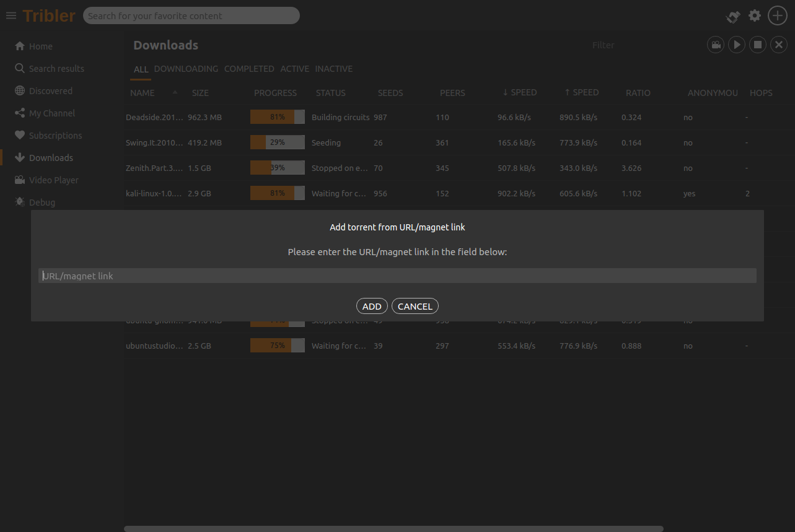
Task: Sort by the upload SPEED column header
Action: click(581, 92)
